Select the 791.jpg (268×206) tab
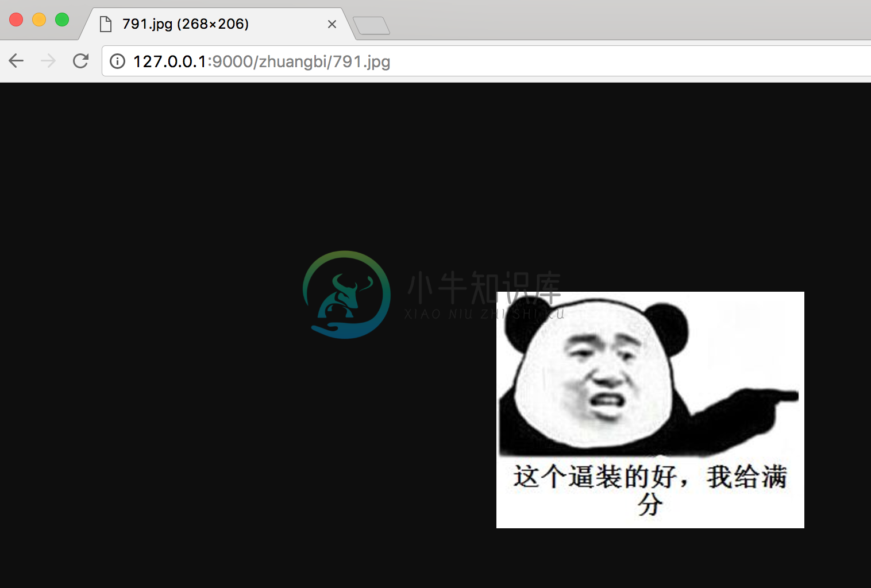871x588 pixels. click(217, 24)
